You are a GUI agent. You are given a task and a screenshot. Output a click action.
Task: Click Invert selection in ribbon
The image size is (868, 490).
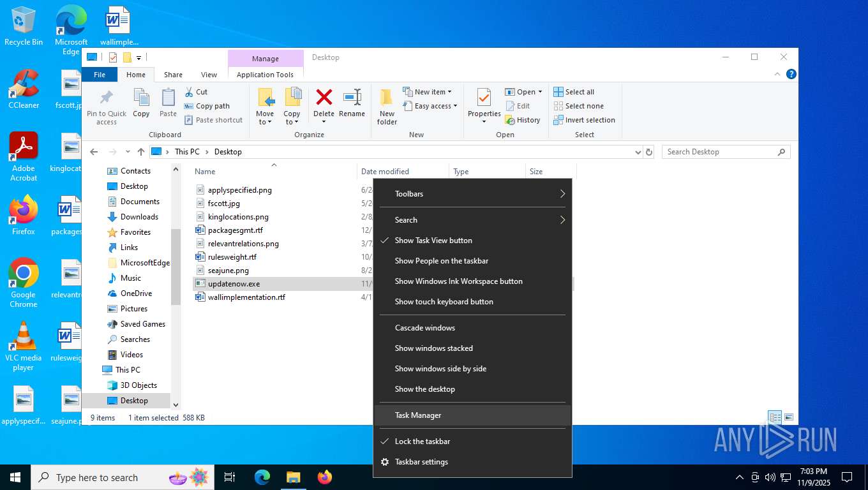point(584,120)
